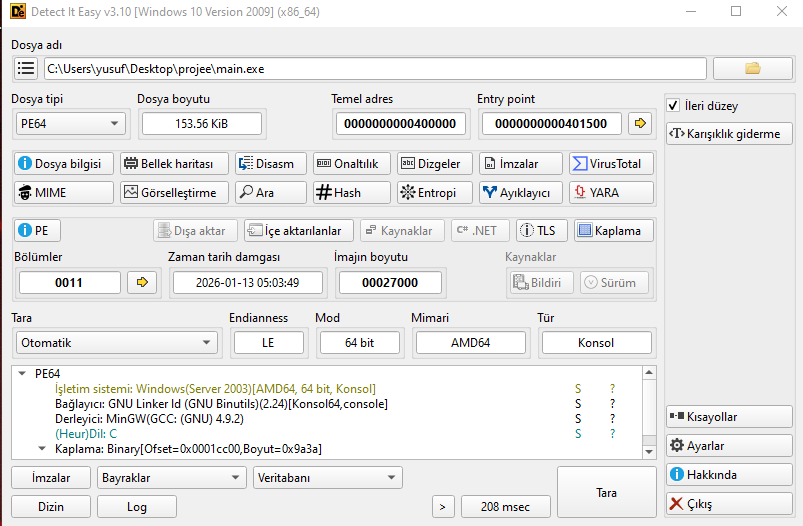Open Dosya bilgisi file info

pos(64,164)
